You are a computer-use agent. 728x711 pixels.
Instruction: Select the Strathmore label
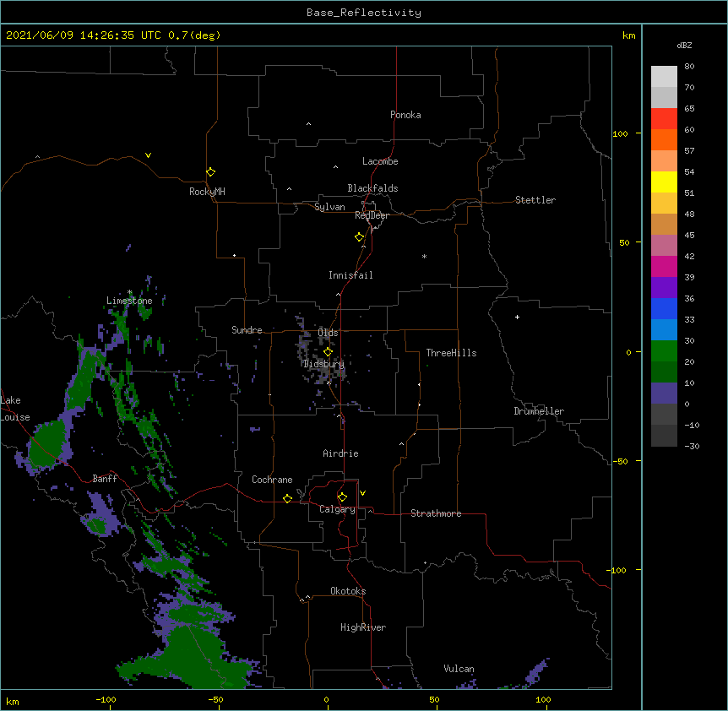436,513
